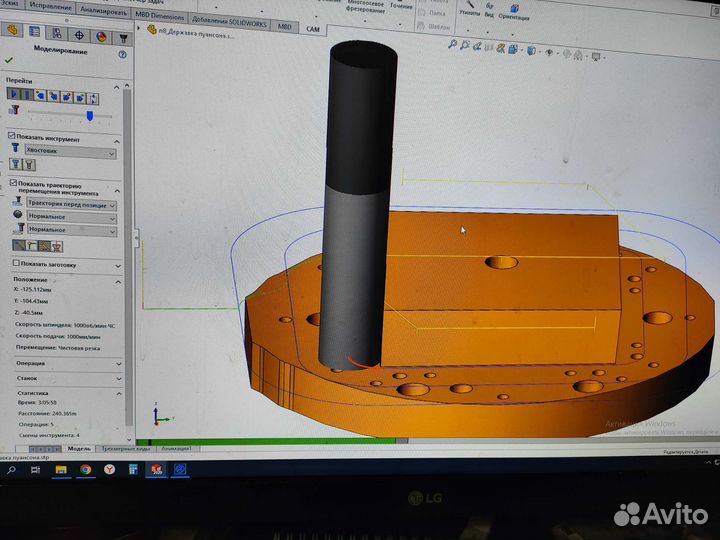Click the Utilities icon in the ribbon
The width and height of the screenshot is (720, 540).
[x=469, y=11]
